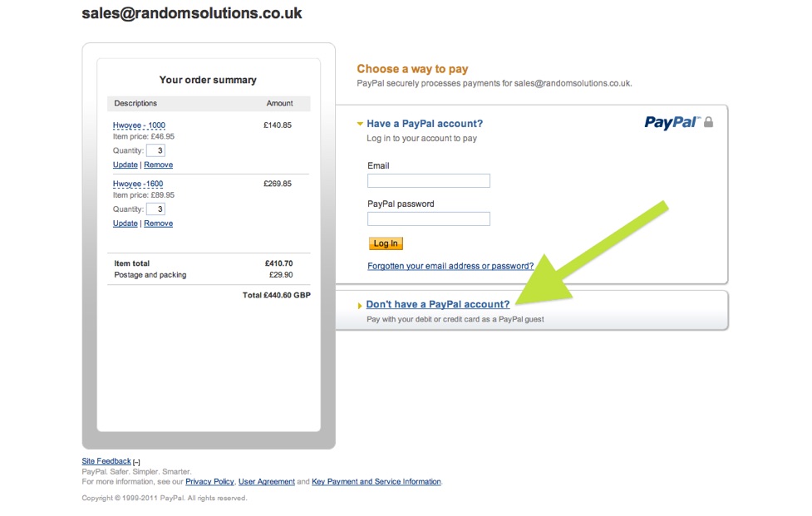Collapse the 'Have a PayPal account?' arrow
812x516 pixels.
pos(360,124)
